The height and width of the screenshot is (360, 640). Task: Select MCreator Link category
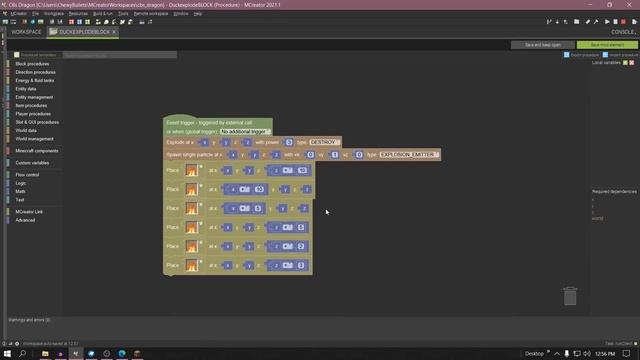tap(29, 212)
